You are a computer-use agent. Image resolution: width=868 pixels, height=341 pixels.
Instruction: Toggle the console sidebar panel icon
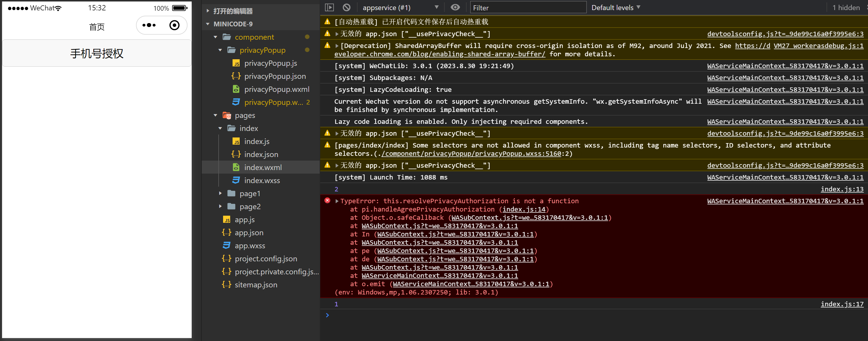click(x=329, y=7)
